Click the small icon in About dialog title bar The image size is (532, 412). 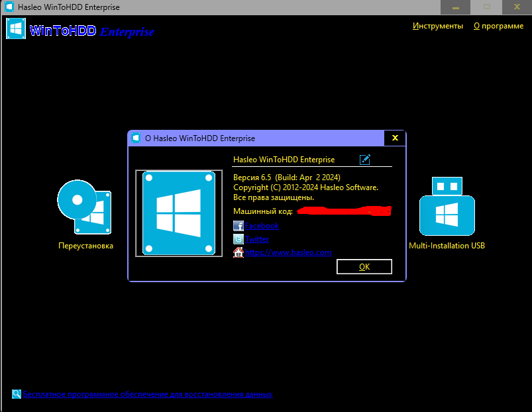click(136, 138)
